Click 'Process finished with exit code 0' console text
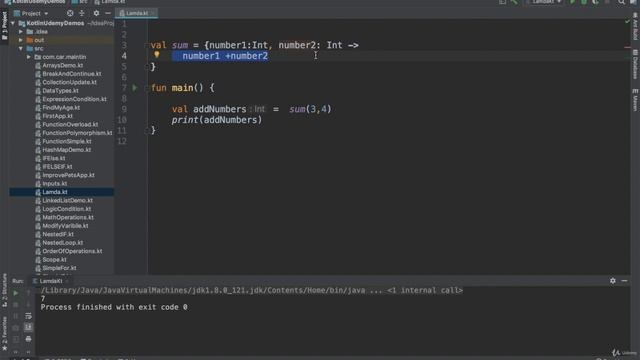Image resolution: width=640 pixels, height=360 pixels. [x=114, y=307]
